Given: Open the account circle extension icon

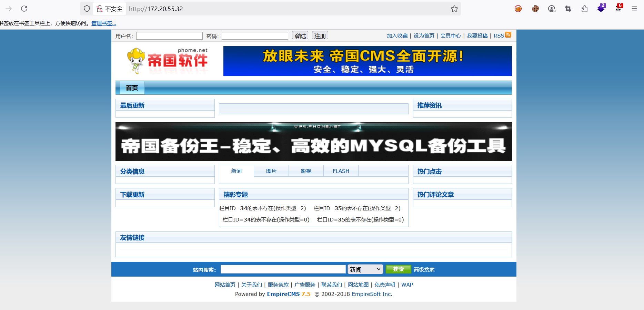Looking at the screenshot, I should click(552, 9).
